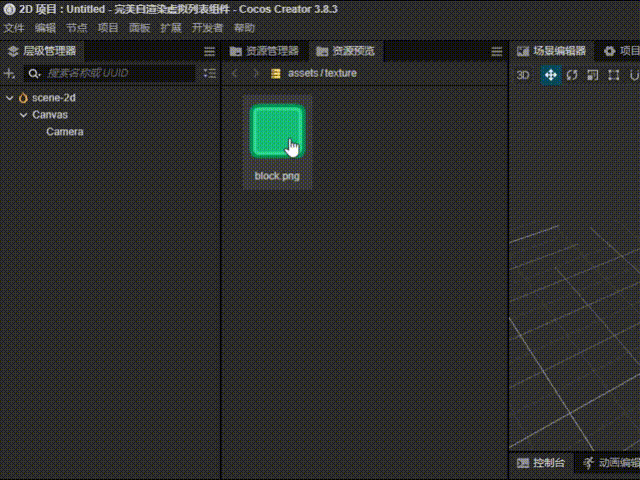Viewport: 640px width, 480px height.
Task: Collapse the scene-2d tree node
Action: [x=10, y=98]
